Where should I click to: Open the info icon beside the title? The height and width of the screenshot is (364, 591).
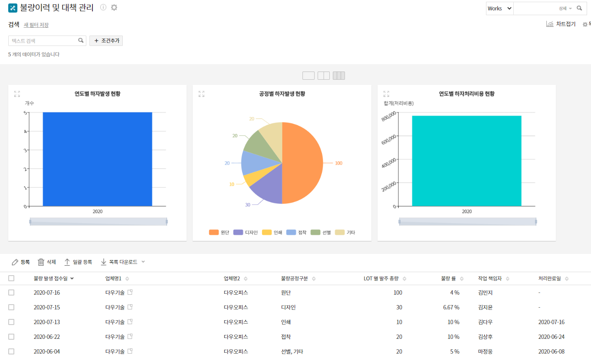pyautogui.click(x=103, y=7)
